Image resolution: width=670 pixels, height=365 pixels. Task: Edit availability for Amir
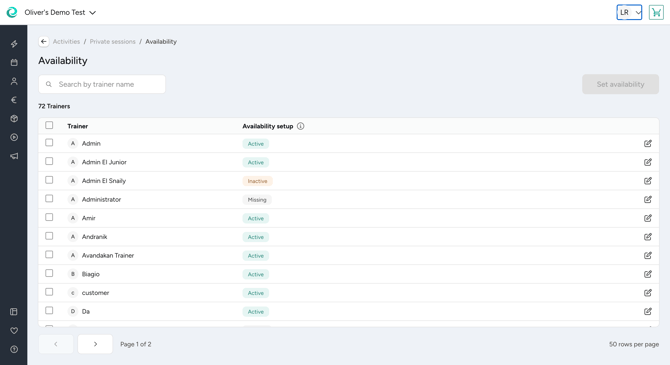648,218
